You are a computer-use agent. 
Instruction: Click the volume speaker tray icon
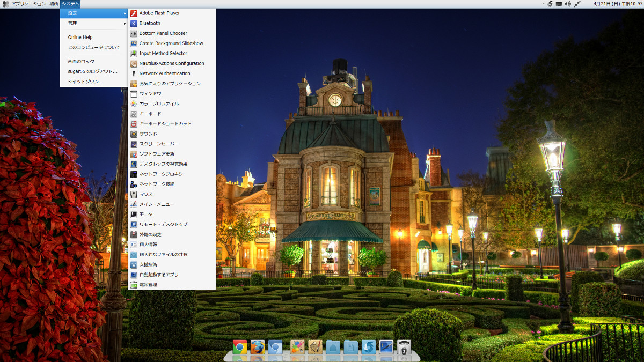click(568, 4)
